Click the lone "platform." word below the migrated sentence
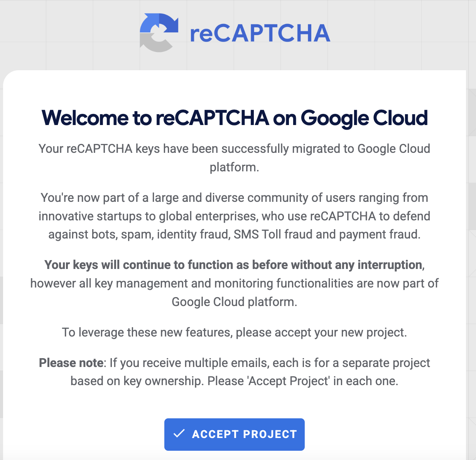The width and height of the screenshot is (476, 460). click(234, 167)
